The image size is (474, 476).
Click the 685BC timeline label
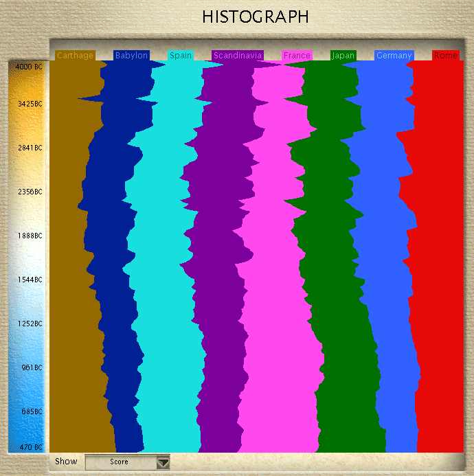click(32, 411)
